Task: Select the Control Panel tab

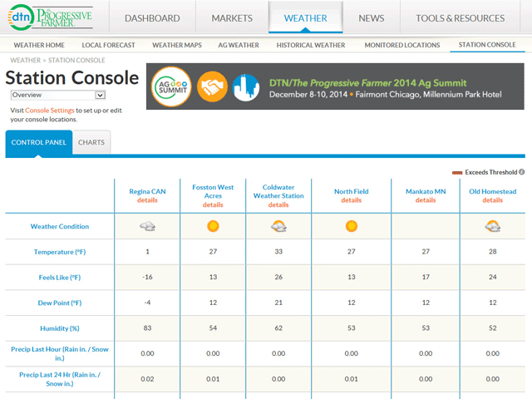Action: [39, 143]
